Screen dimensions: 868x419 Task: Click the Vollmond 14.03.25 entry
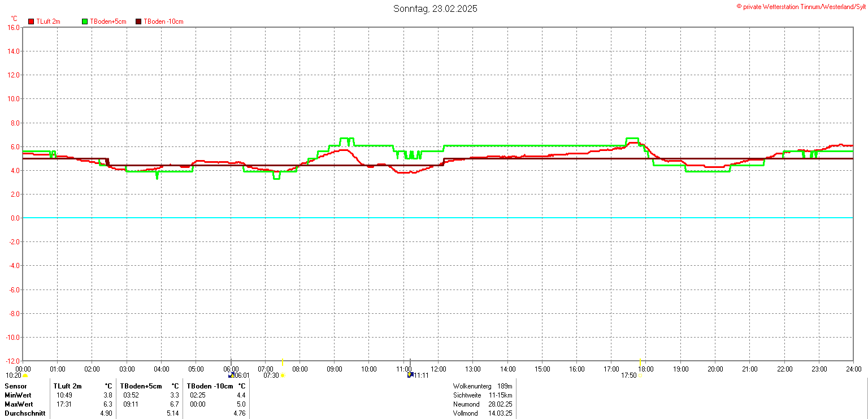click(483, 413)
